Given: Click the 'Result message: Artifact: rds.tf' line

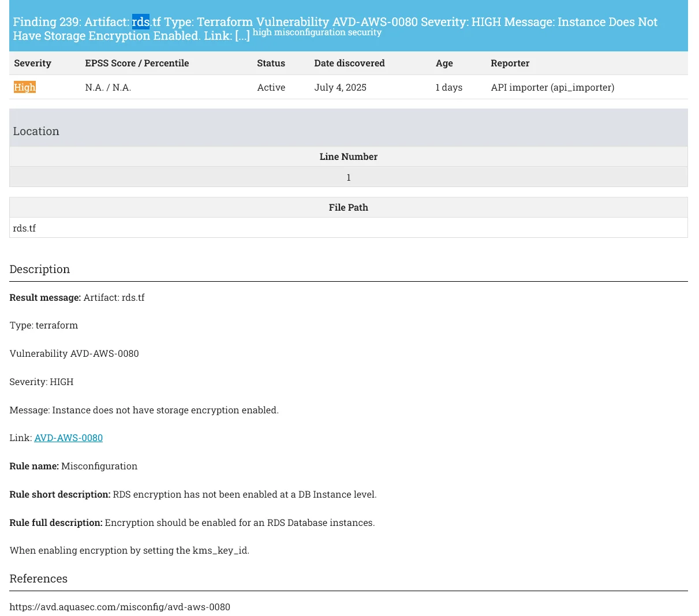Looking at the screenshot, I should pos(77,298).
